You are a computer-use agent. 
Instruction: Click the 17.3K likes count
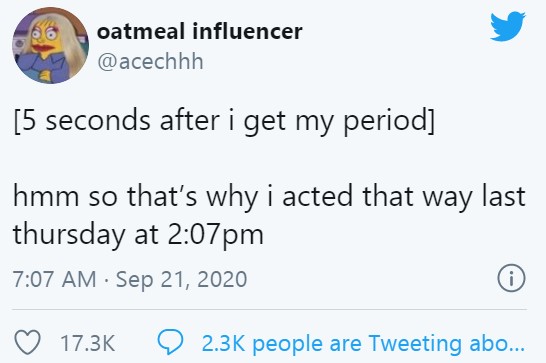88,343
